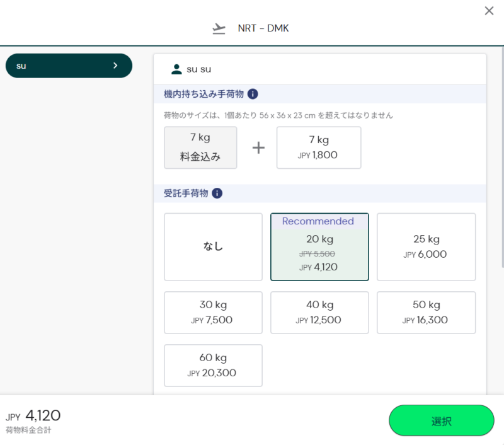Click the JPY 4,120 total baggage fee

(43, 416)
